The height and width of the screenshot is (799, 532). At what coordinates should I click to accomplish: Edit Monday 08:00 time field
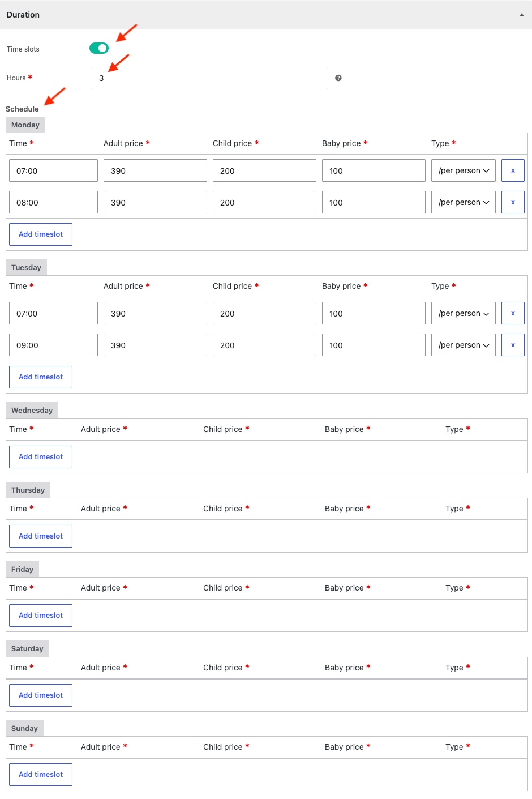[x=53, y=202]
